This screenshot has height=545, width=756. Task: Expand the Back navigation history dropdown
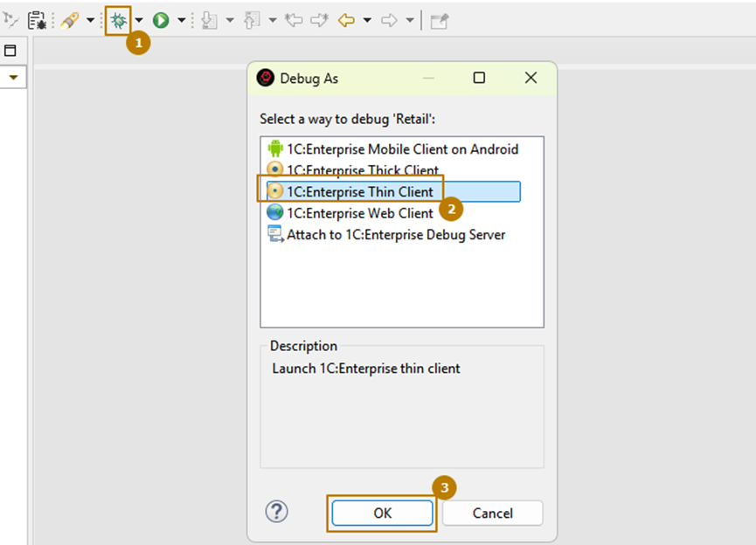(x=367, y=20)
